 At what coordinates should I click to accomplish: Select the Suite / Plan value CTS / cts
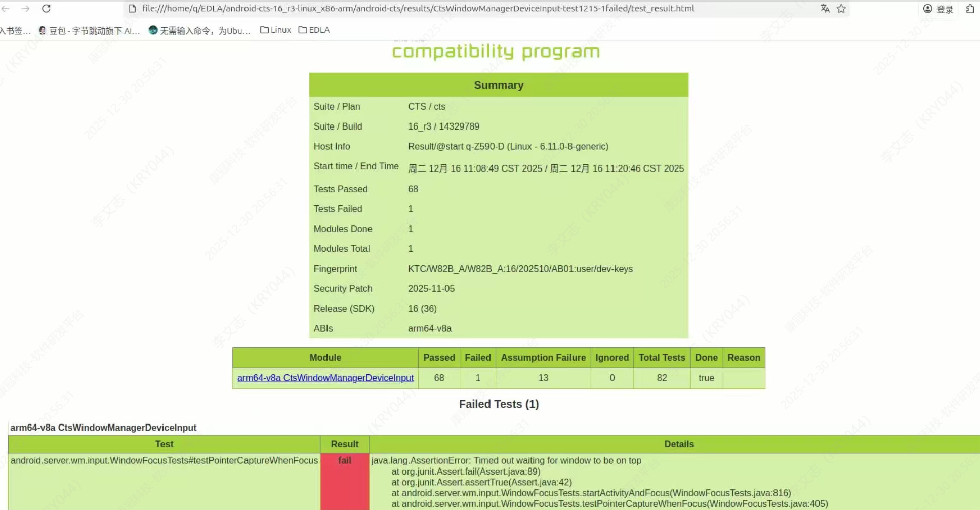pyautogui.click(x=427, y=107)
